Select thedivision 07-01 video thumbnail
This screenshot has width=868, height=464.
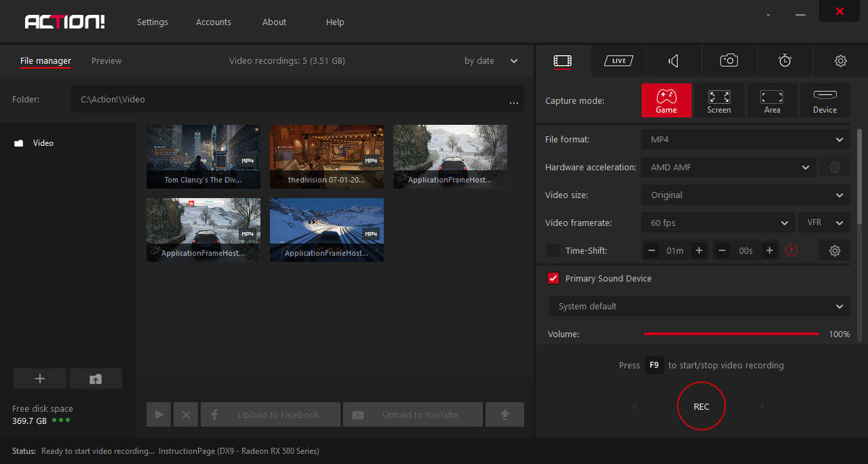pyautogui.click(x=327, y=156)
